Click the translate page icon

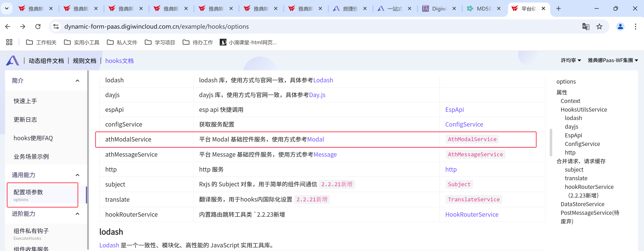[586, 27]
